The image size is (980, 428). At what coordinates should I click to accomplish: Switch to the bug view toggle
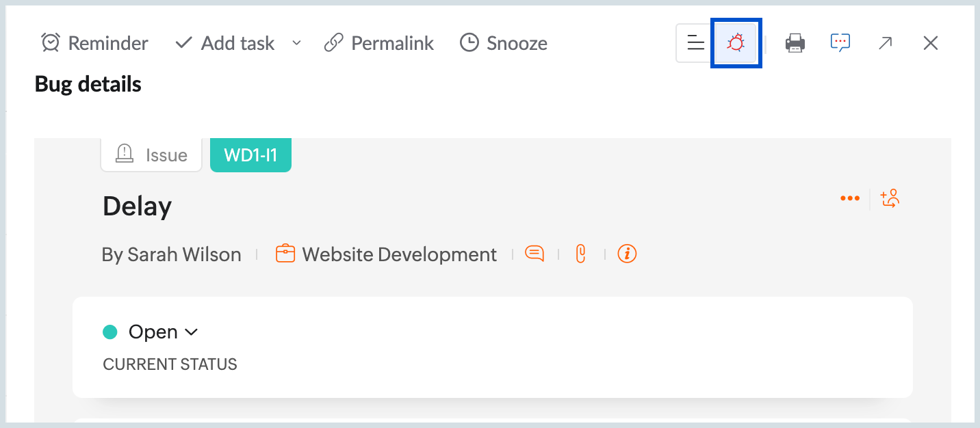pos(736,44)
